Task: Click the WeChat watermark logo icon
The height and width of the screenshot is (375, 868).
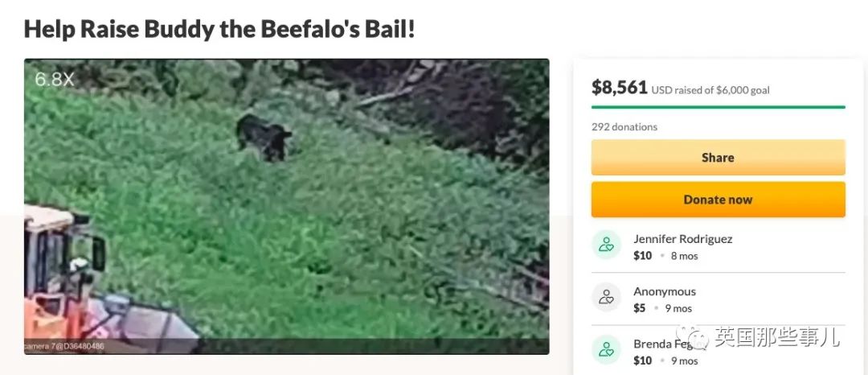Action: (694, 336)
